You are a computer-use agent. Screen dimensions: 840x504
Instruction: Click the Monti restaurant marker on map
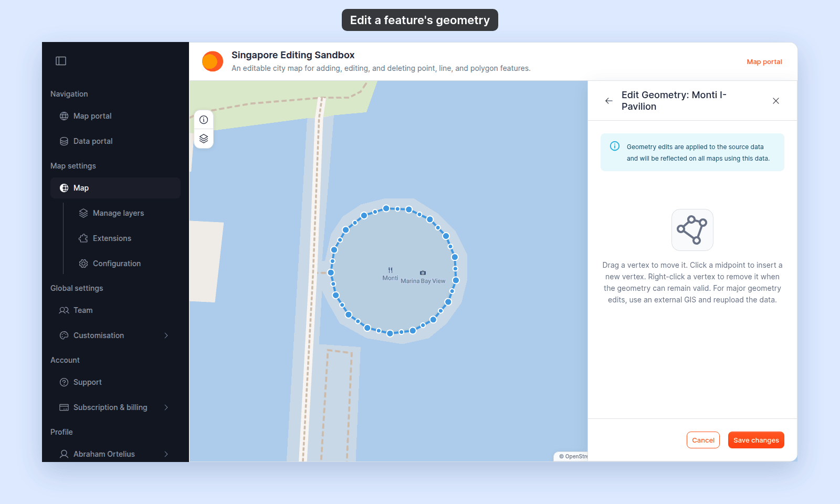coord(390,270)
